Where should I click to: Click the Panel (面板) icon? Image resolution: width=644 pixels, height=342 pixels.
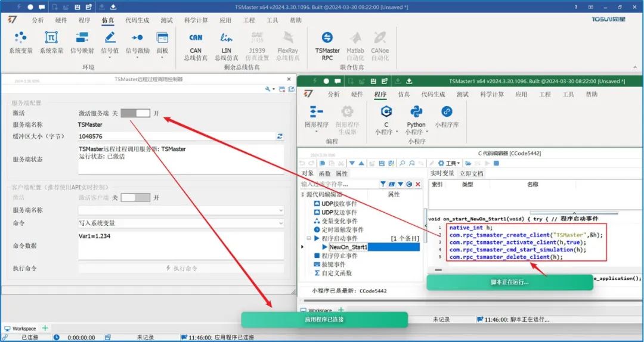[162, 38]
